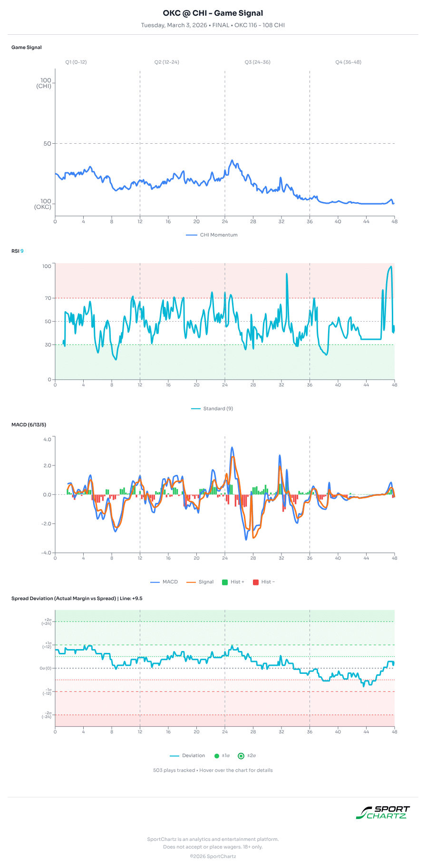Click the SportChartz logo
This screenshot has height=868, width=426.
tap(383, 812)
